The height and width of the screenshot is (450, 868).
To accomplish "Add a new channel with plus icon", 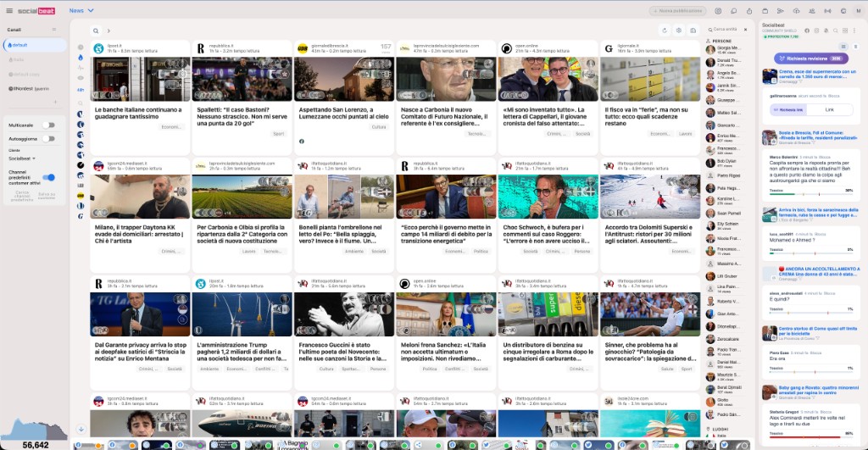I will coord(55,103).
